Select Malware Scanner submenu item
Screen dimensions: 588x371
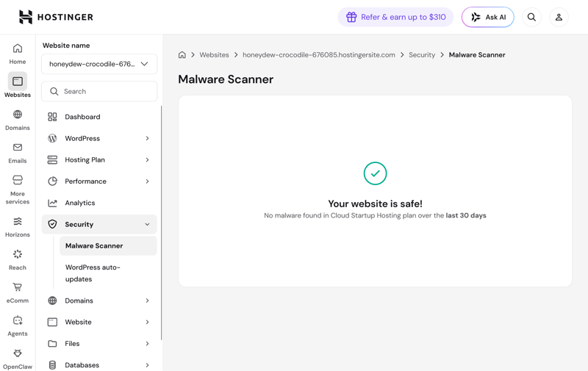108,246
